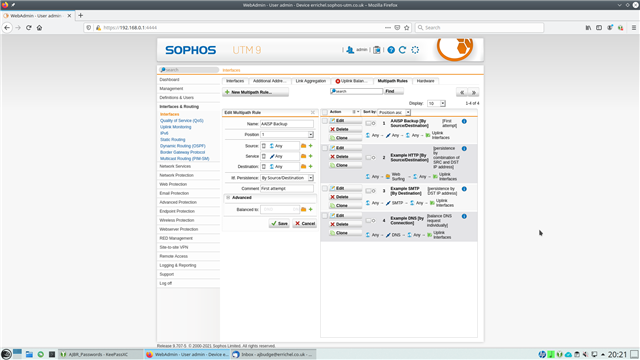The image size is (640, 360).
Task: Open the Hardware tab
Action: pos(425,81)
